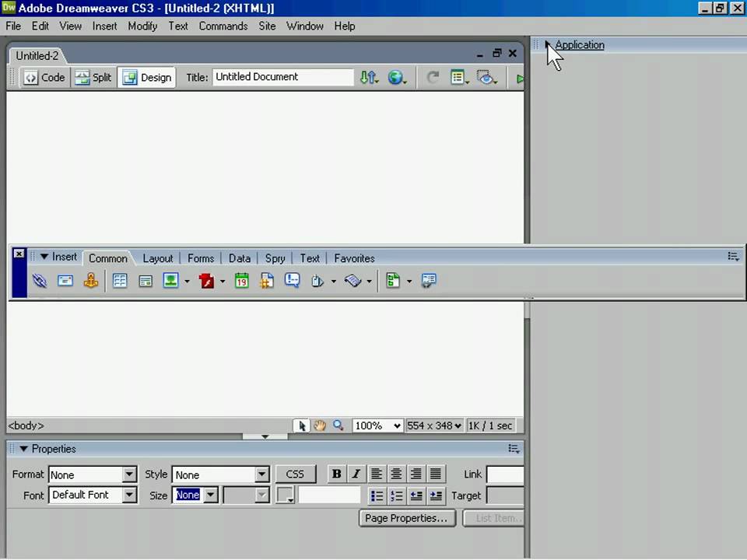
Task: Click the File Management icon
Action: pyautogui.click(x=369, y=78)
